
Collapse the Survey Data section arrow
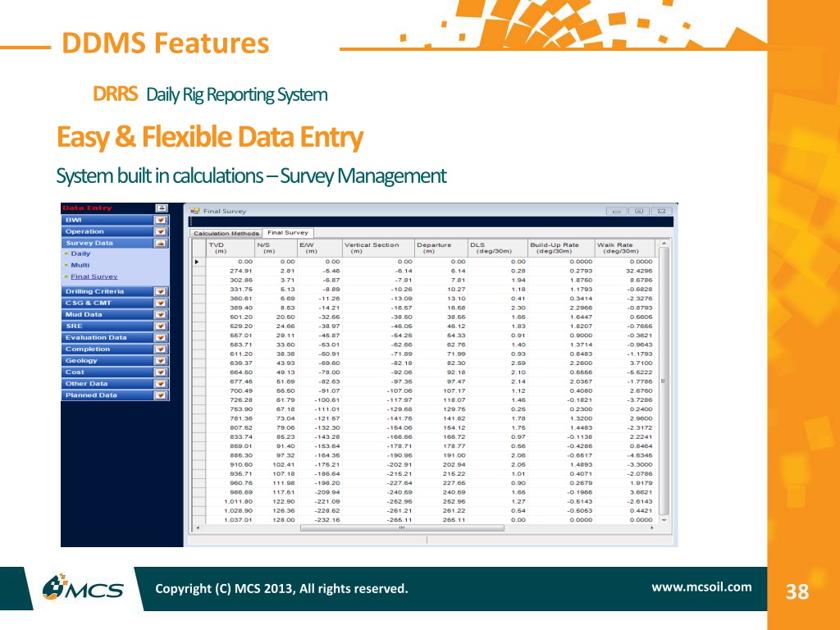(x=160, y=243)
